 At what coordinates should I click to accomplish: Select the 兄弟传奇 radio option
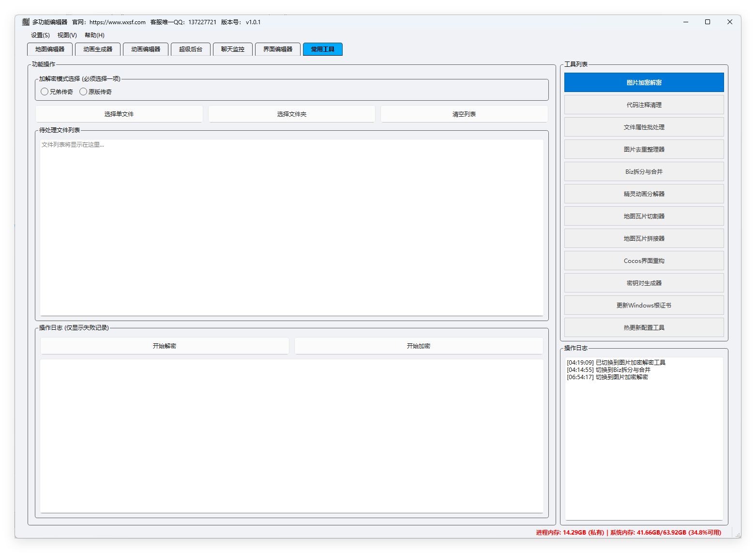coord(45,92)
